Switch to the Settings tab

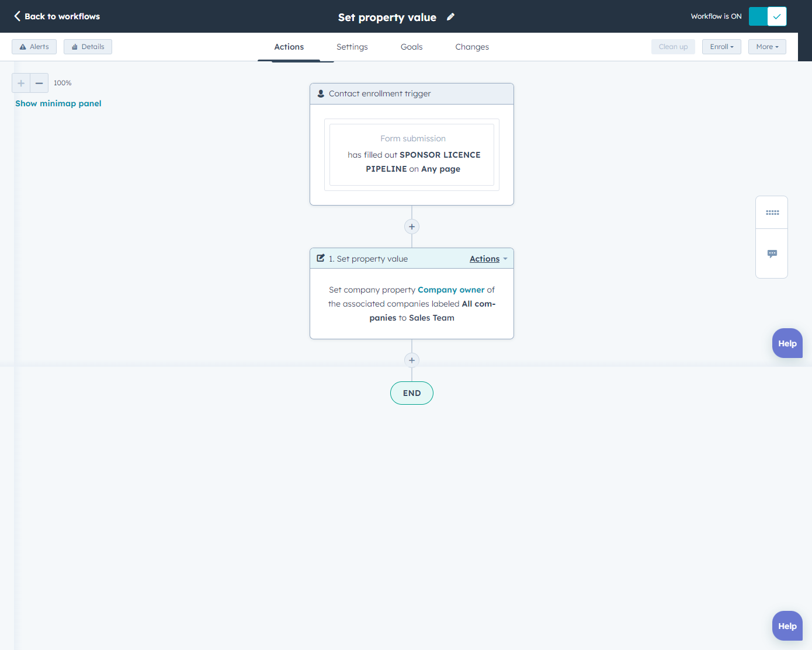(352, 46)
